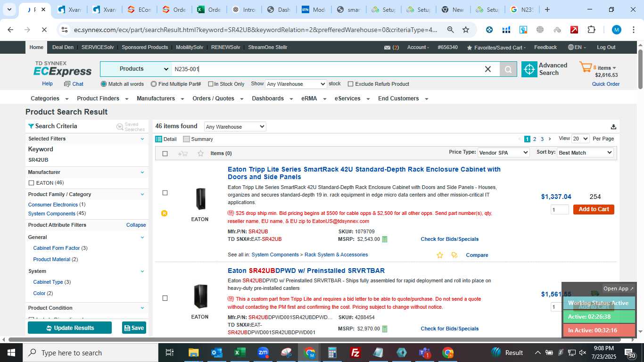The width and height of the screenshot is (644, 362).
Task: Open FileZilla from taskbar
Action: tap(355, 353)
